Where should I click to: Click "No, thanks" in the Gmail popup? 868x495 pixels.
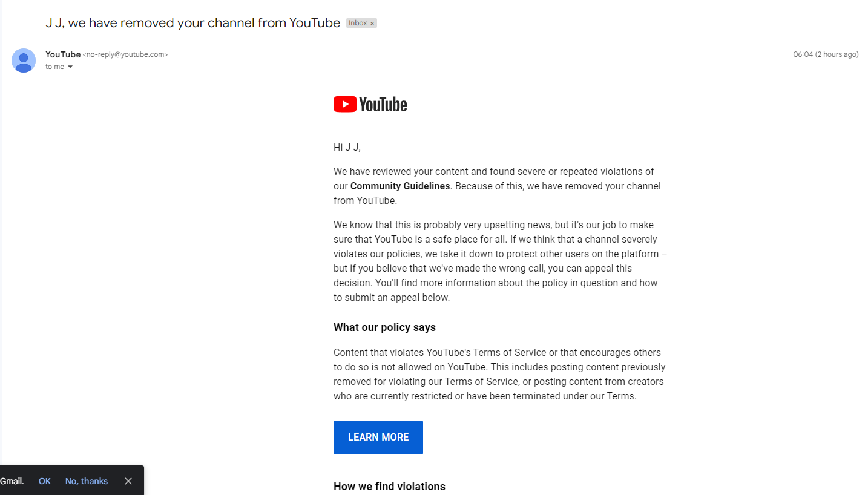pyautogui.click(x=87, y=481)
